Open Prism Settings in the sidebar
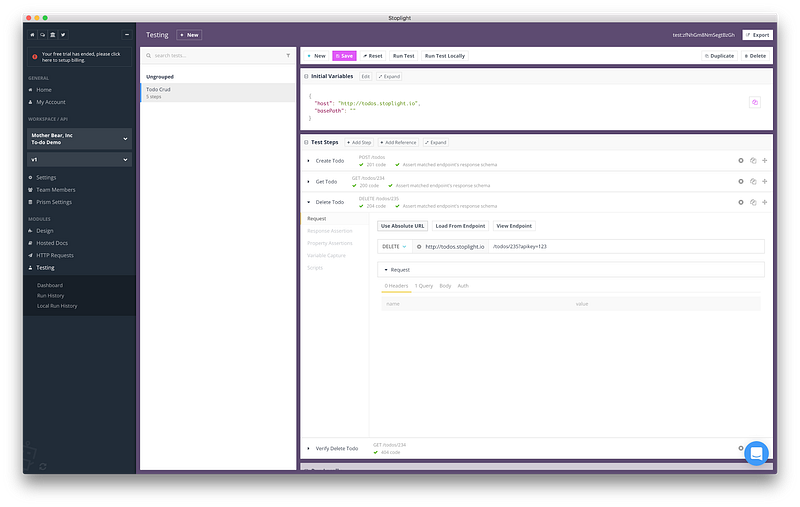This screenshot has width=800, height=507. pos(54,202)
